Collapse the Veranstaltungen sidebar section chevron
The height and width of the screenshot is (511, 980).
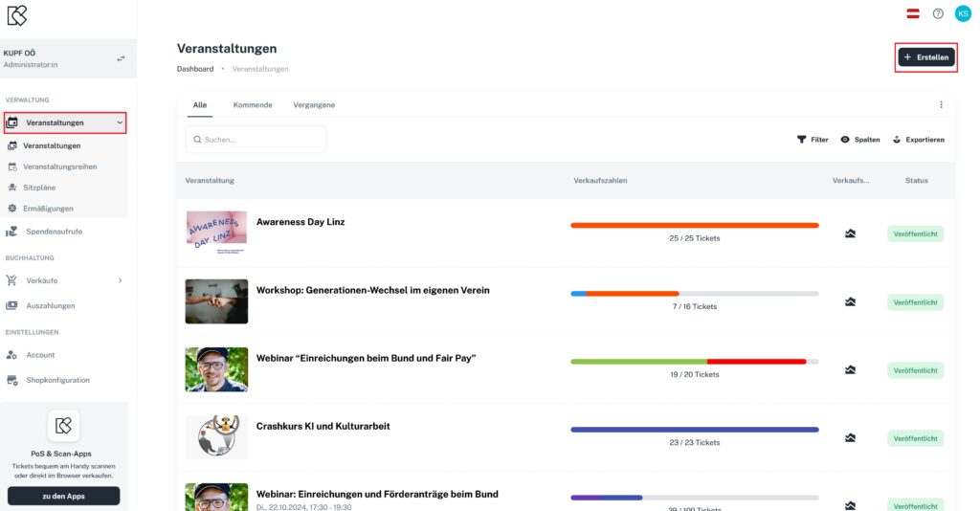[x=120, y=123]
